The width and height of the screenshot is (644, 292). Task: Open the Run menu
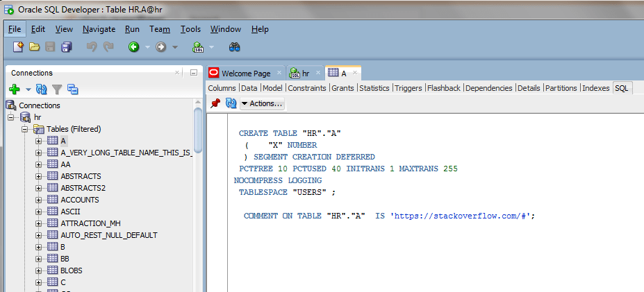[132, 29]
